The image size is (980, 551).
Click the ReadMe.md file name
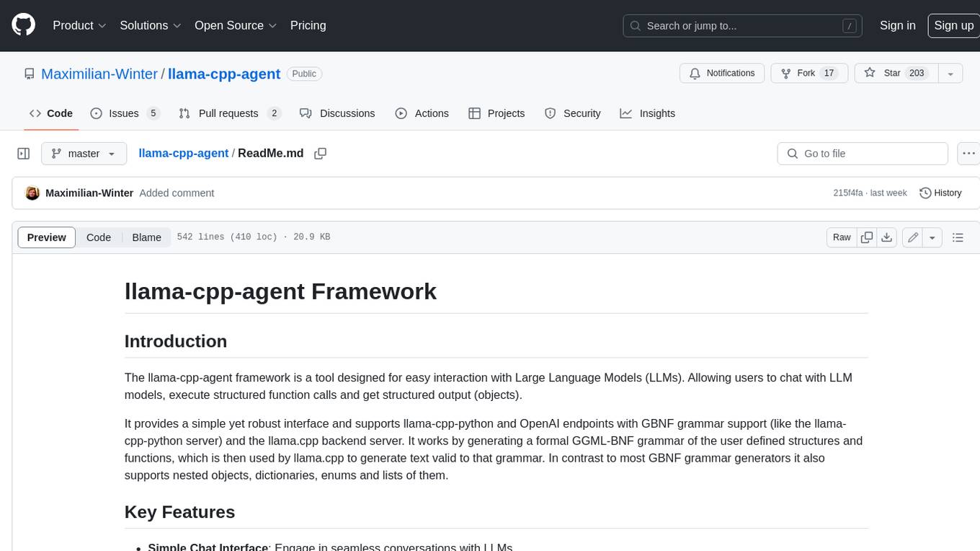(x=271, y=154)
